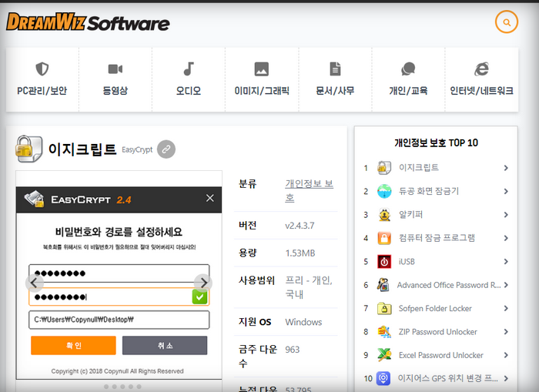The width and height of the screenshot is (539, 392).
Task: Open the Excel Password Unlocker link
Action: pyautogui.click(x=440, y=355)
